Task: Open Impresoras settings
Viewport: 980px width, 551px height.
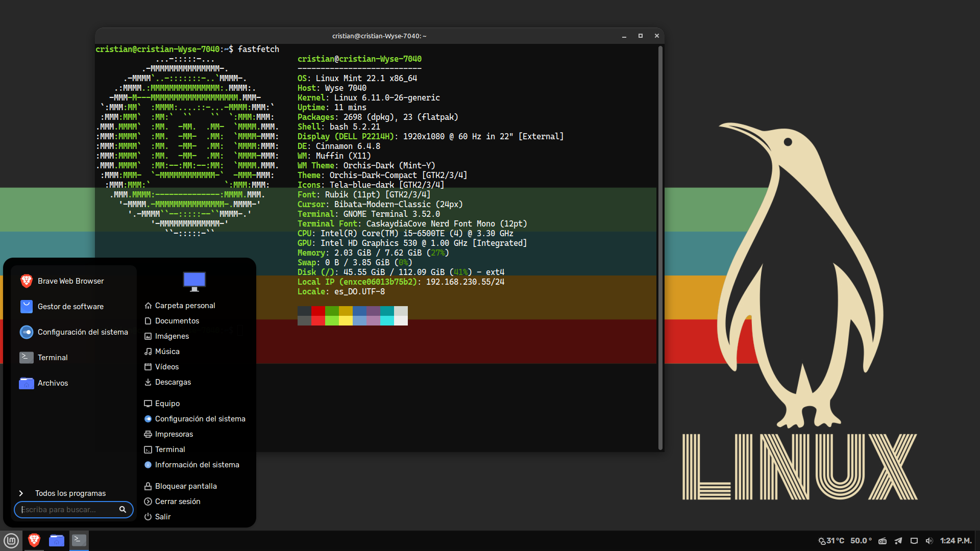Action: pyautogui.click(x=168, y=434)
